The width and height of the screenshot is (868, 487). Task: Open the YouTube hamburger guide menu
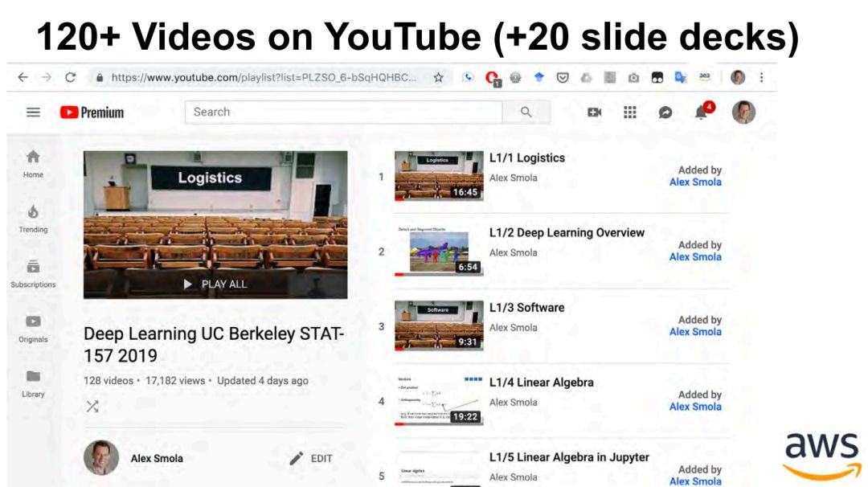[x=33, y=113]
